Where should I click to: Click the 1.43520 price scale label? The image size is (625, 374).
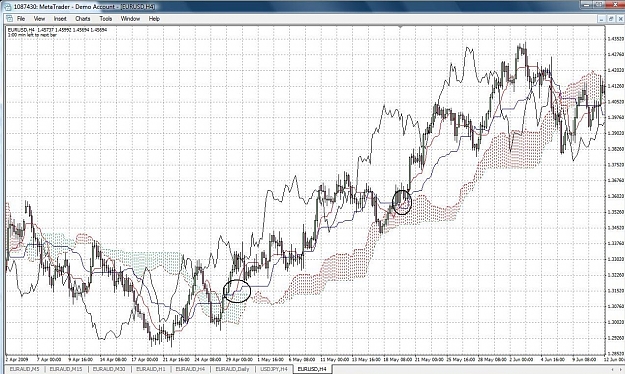pyautogui.click(x=616, y=39)
